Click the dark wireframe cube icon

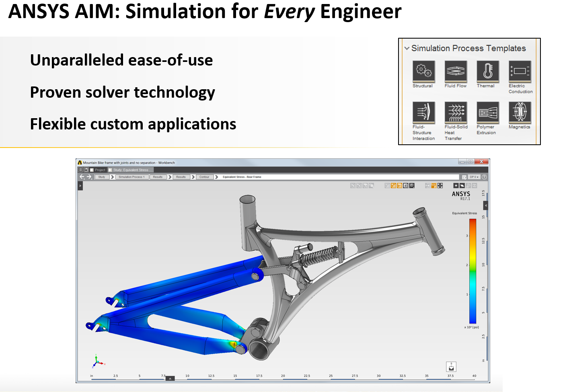406,185
